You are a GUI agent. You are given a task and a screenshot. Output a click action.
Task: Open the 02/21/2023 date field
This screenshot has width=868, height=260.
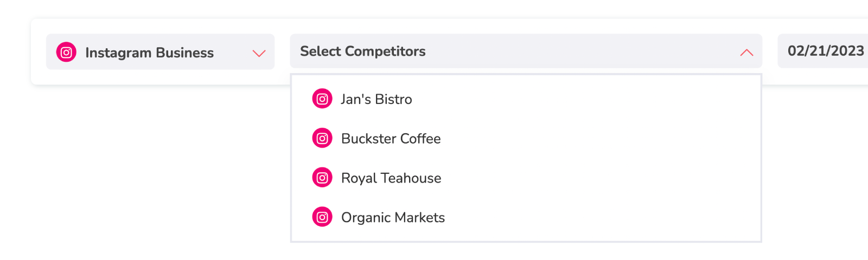click(823, 51)
